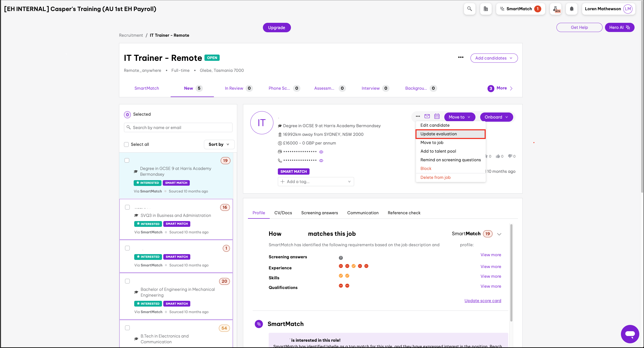644x348 pixels.
Task: Expand the Move to dropdown
Action: [x=459, y=117]
